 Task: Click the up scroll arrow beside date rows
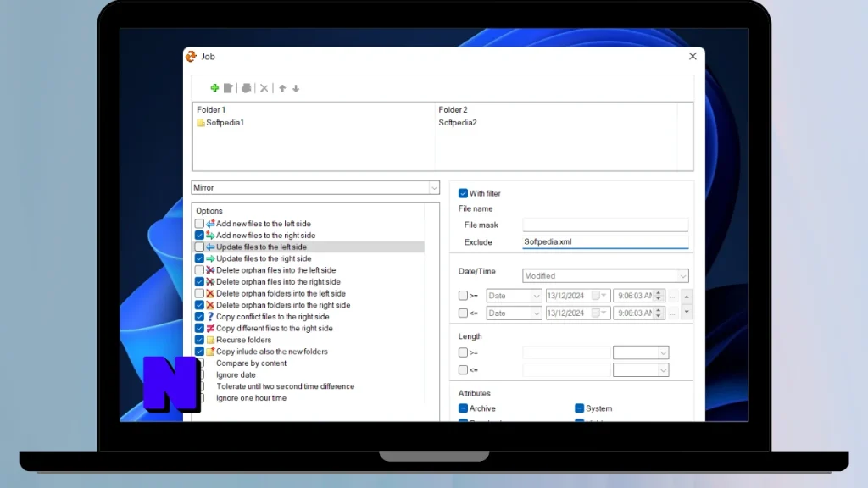pos(687,297)
